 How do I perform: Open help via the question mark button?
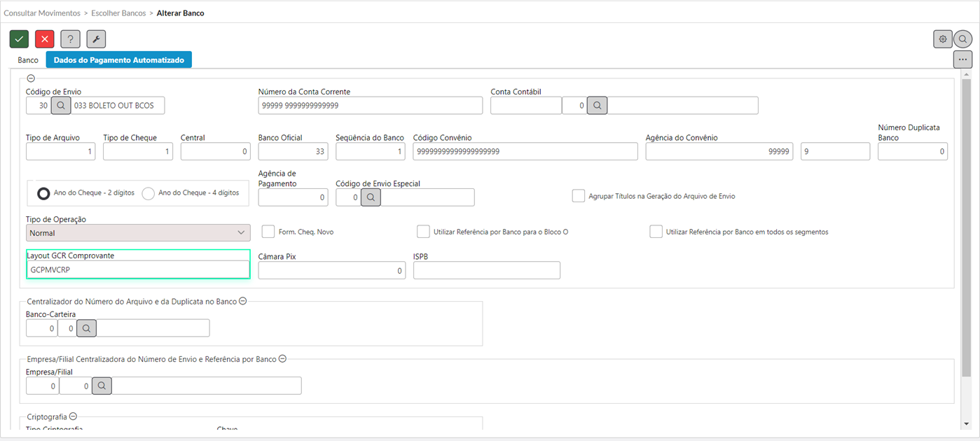[70, 39]
